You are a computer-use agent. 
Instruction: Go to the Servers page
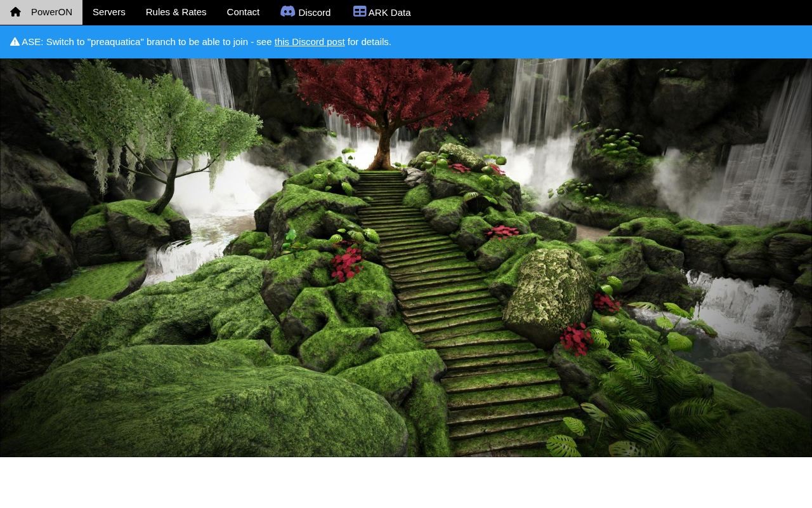(x=109, y=12)
